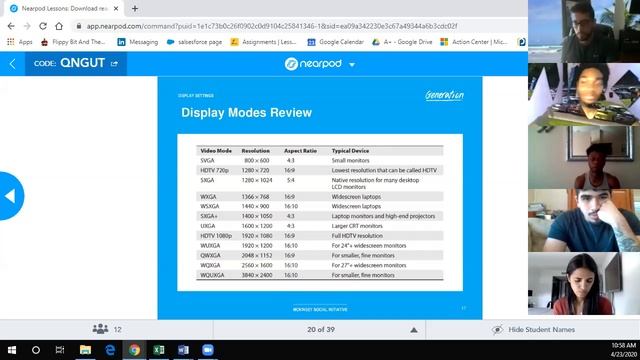The width and height of the screenshot is (640, 360).
Task: Click the SVGA row label
Action: (x=207, y=160)
